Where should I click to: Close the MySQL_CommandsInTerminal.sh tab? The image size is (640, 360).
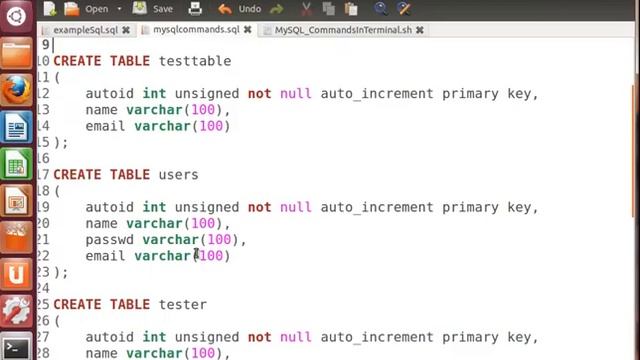(x=420, y=30)
